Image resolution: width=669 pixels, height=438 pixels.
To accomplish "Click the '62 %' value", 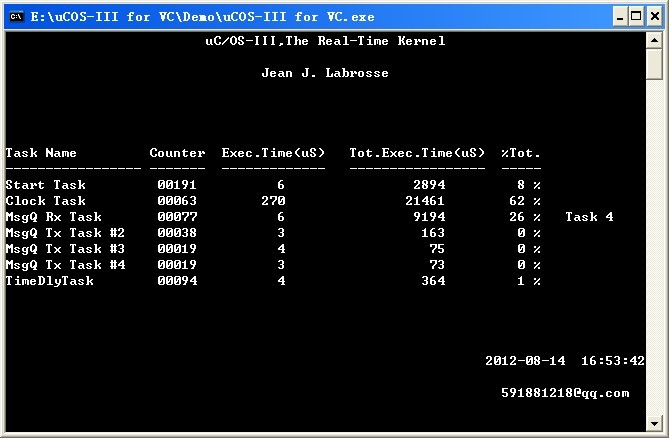I will click(x=525, y=201).
